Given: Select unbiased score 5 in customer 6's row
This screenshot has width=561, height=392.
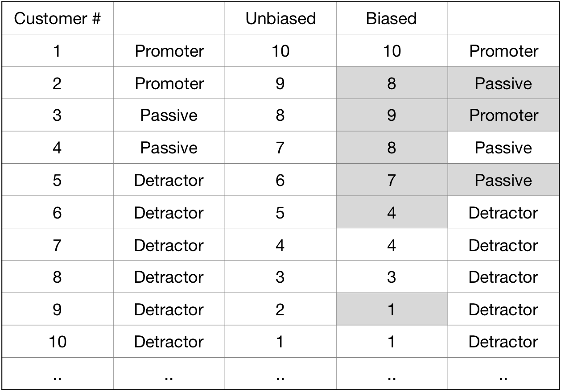Looking at the screenshot, I should click(x=280, y=213).
